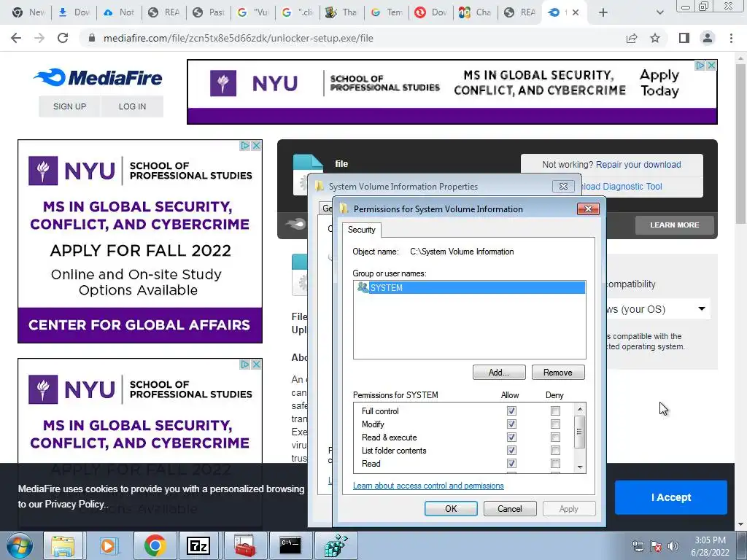Toggle Deny for Read & execute
This screenshot has width=747, height=560.
tap(555, 437)
